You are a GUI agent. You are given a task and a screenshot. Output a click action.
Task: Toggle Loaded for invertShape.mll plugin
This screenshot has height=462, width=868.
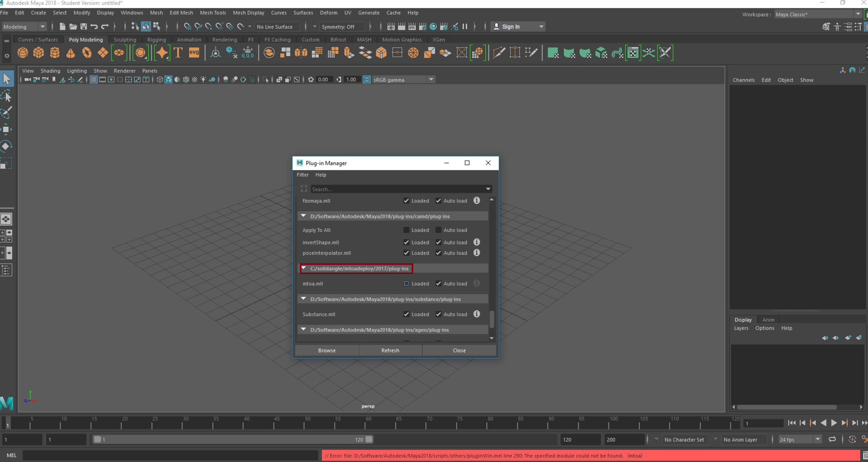pos(406,242)
